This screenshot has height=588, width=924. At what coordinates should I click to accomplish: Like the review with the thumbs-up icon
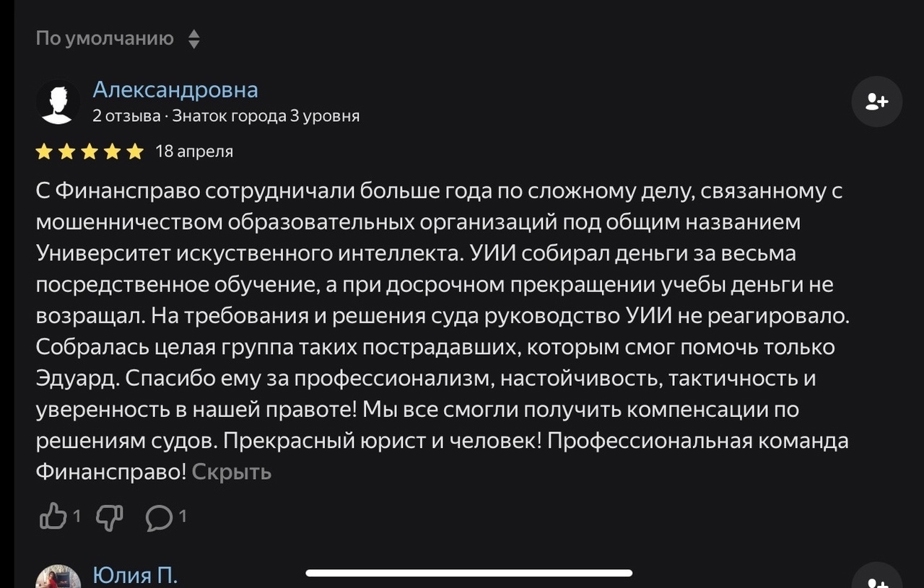pyautogui.click(x=53, y=517)
